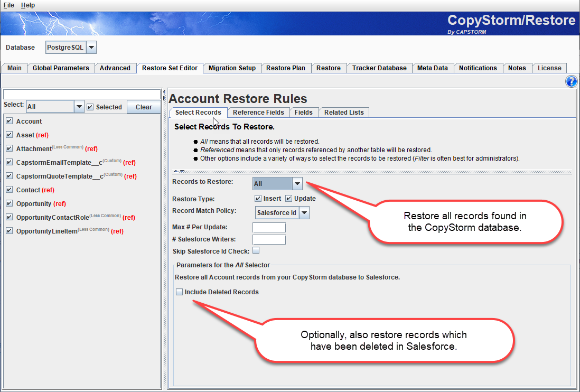Viewport: 580px width, 392px height.
Task: Open the Fields sub-tab
Action: tap(304, 113)
